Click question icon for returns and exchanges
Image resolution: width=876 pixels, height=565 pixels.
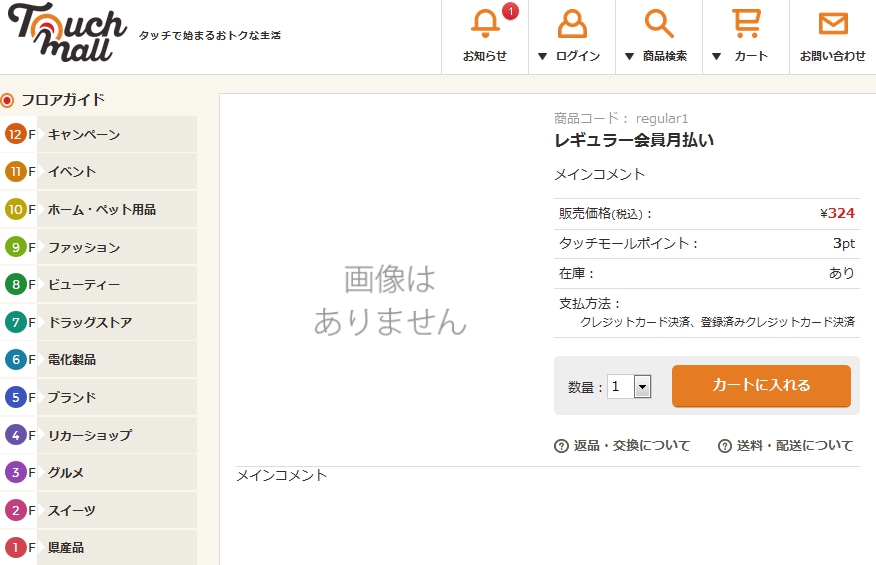pyautogui.click(x=561, y=446)
